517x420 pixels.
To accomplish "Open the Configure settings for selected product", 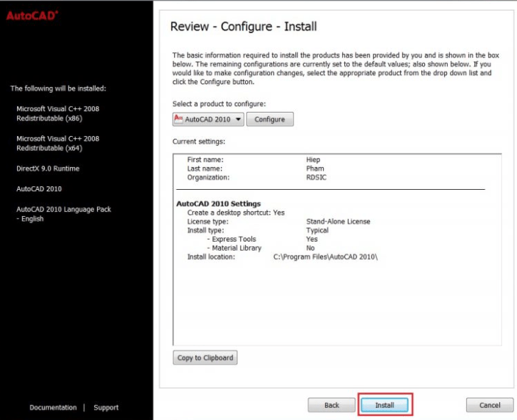I will pyautogui.click(x=270, y=119).
